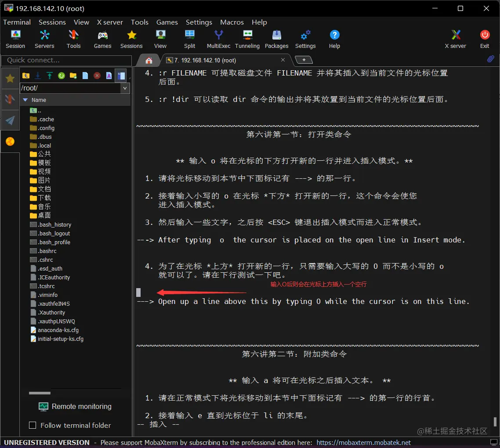Open the Settings gears toolbar icon
Image resolution: width=500 pixels, height=448 pixels.
[305, 39]
